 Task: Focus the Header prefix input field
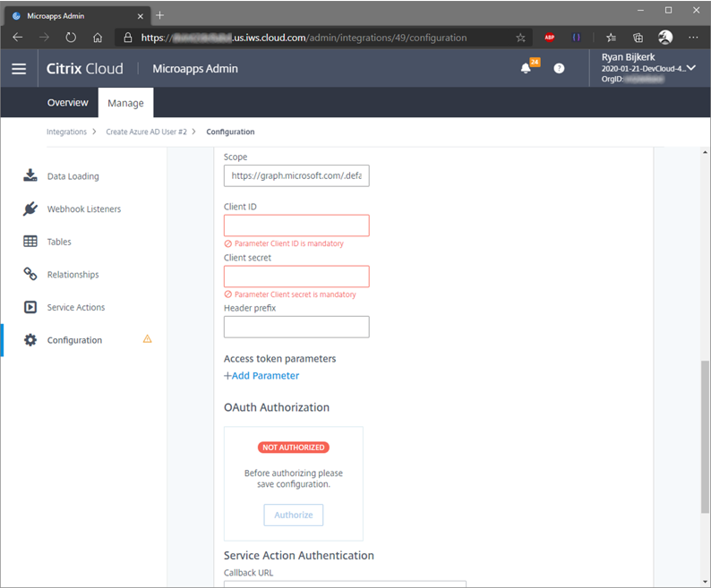(x=296, y=327)
